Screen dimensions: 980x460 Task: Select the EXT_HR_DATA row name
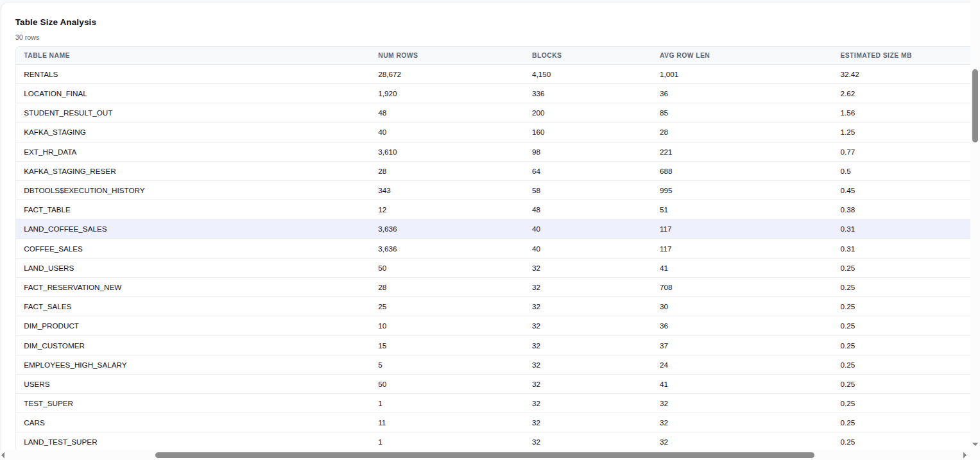(50, 152)
